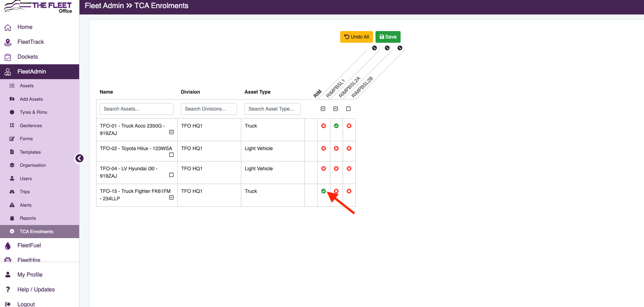The image size is (644, 307).
Task: Click The Fleet Office logo
Action: 38,7
